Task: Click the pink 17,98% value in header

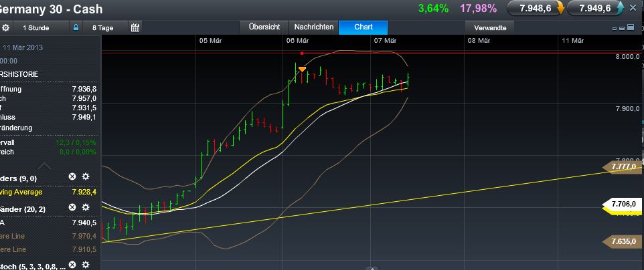Action: (x=479, y=8)
